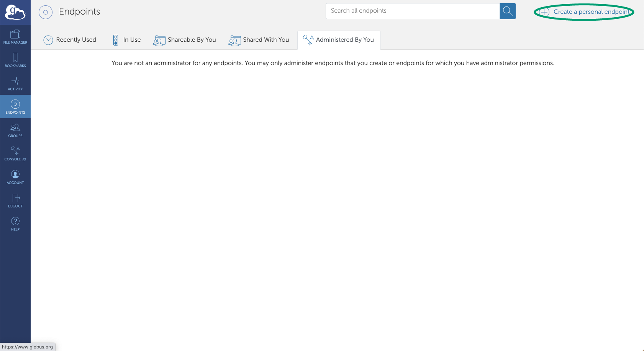Image resolution: width=644 pixels, height=351 pixels.
Task: Click Logout in the sidebar
Action: pyautogui.click(x=15, y=201)
